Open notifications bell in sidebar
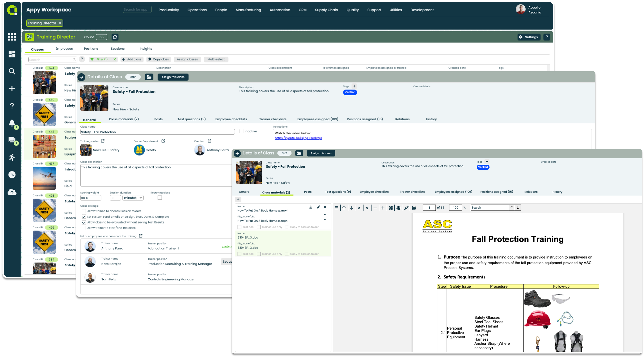 pos(12,123)
